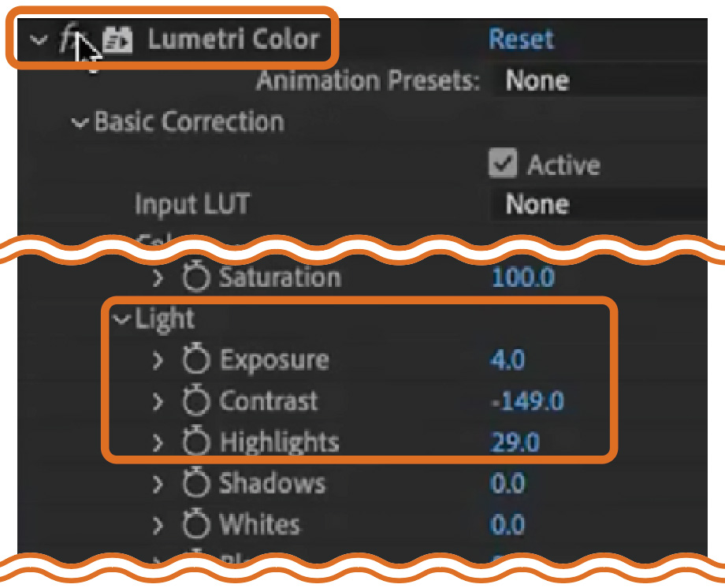
Task: Expand the Shadows property
Action: tap(157, 483)
